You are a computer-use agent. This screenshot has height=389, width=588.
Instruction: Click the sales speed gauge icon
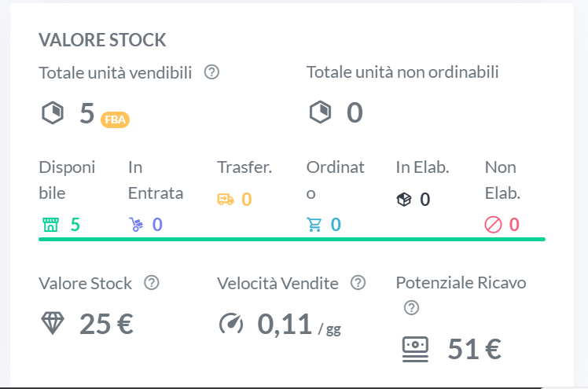point(231,324)
